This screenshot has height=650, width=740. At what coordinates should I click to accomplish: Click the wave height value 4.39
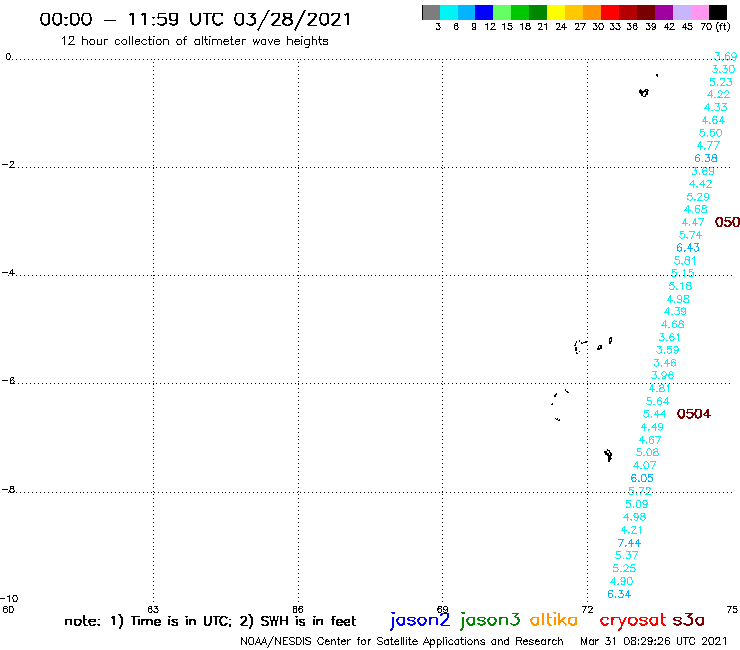(675, 312)
